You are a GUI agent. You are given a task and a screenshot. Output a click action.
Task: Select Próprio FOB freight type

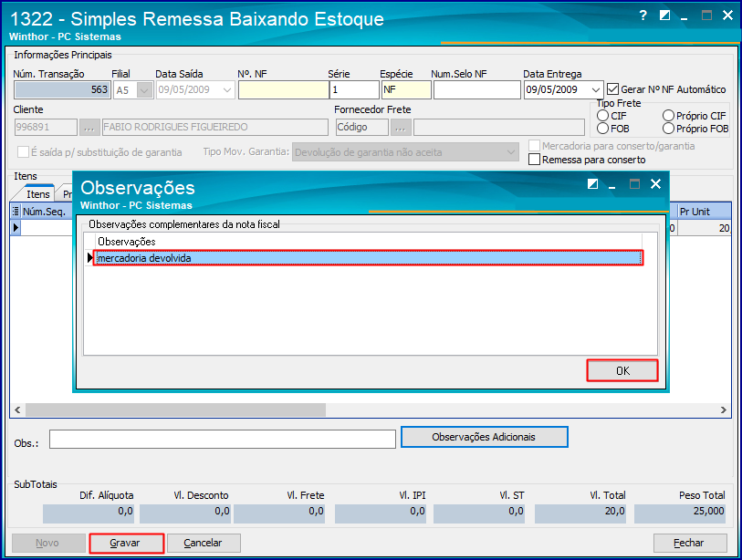click(668, 129)
